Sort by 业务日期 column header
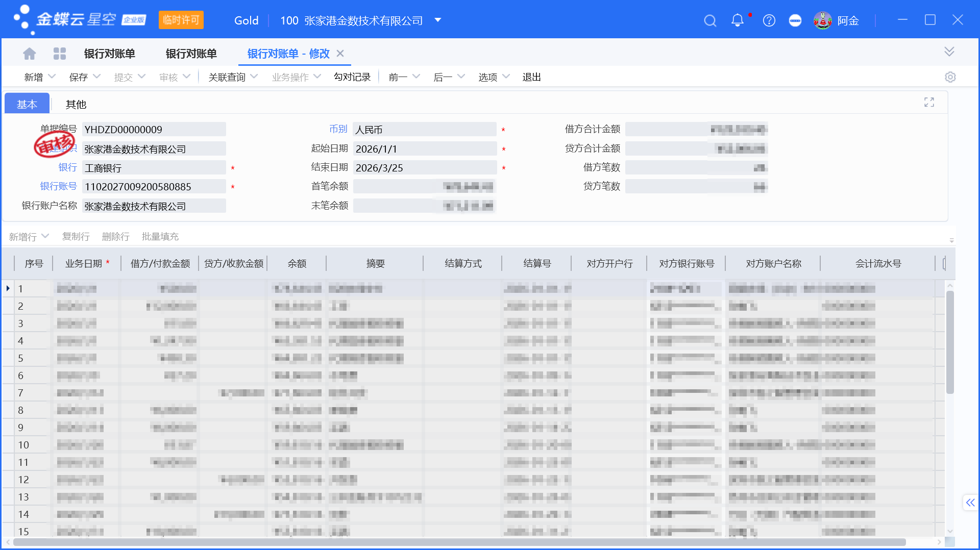 (x=87, y=263)
